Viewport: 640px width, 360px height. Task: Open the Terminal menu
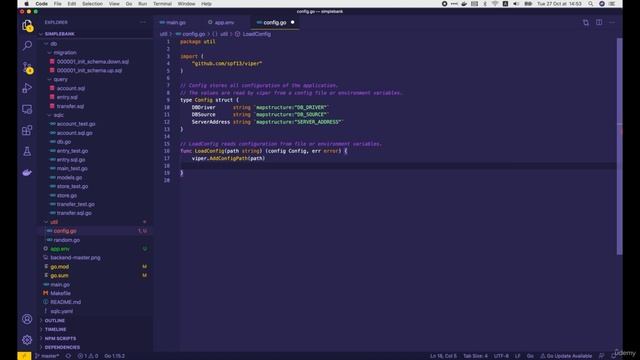click(x=162, y=4)
